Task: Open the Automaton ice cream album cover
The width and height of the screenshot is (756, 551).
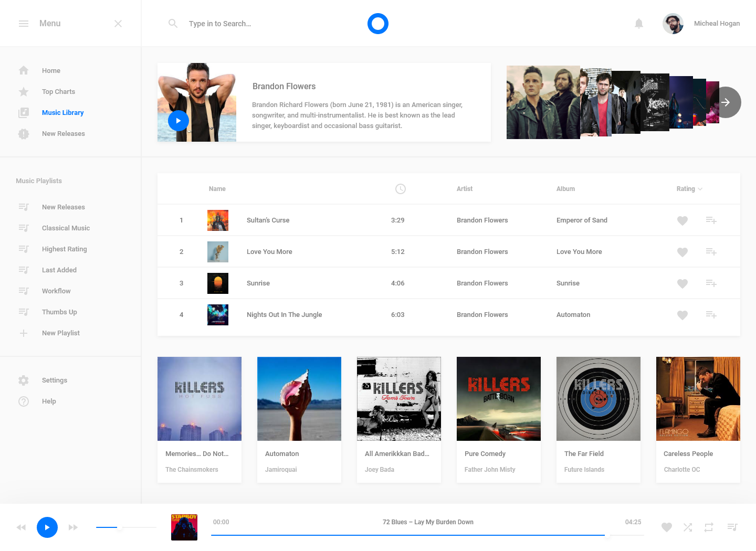Action: pos(299,399)
